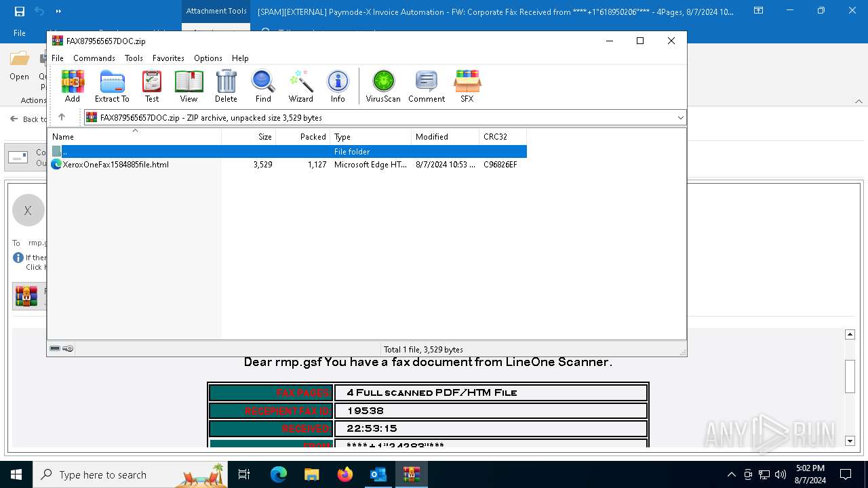Open the Find magnifier tool
This screenshot has height=488, width=868.
(x=263, y=86)
